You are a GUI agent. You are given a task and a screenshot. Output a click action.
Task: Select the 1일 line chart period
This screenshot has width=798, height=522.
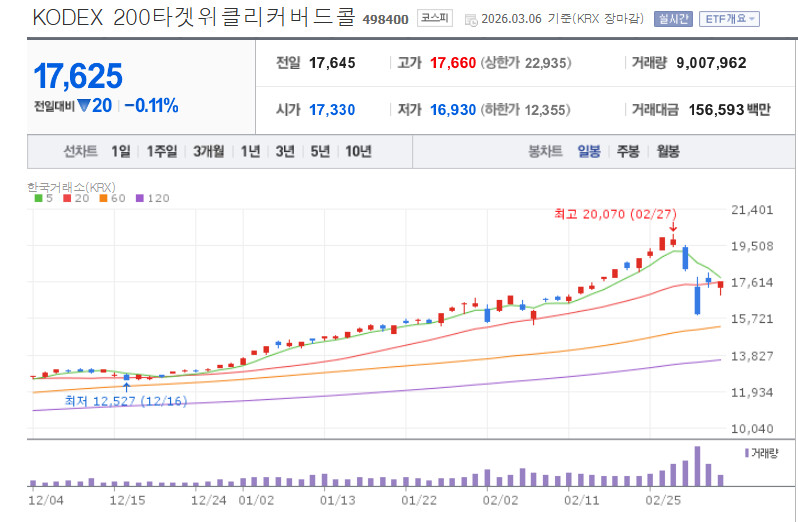coord(121,151)
